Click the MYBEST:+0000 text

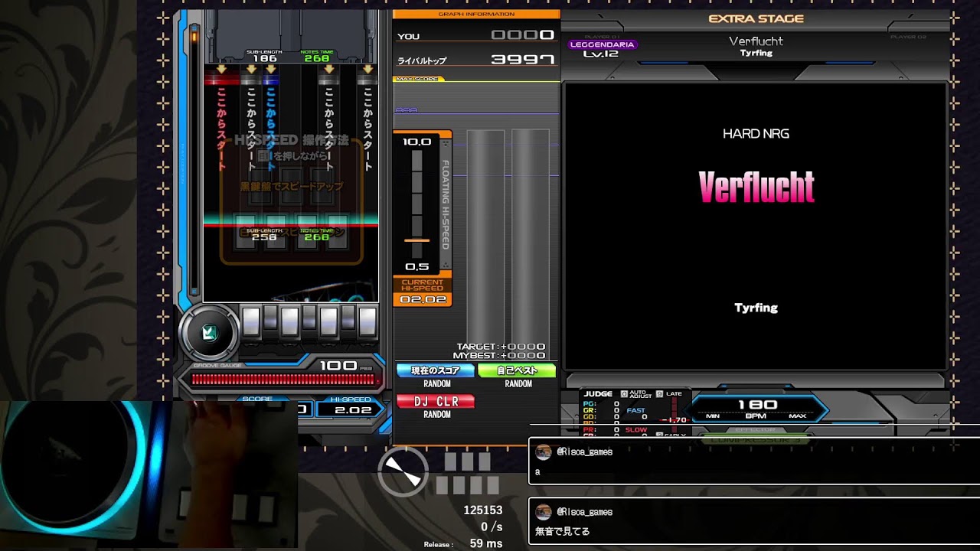point(499,356)
